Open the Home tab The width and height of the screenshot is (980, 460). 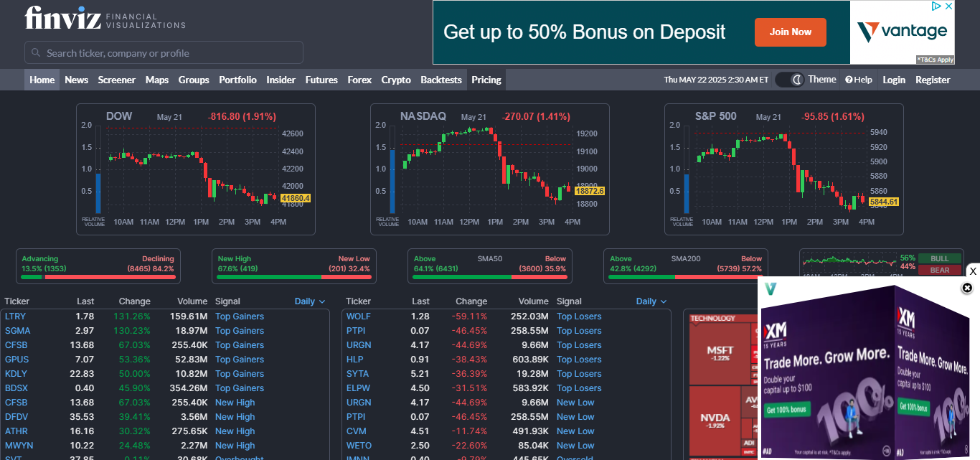42,80
